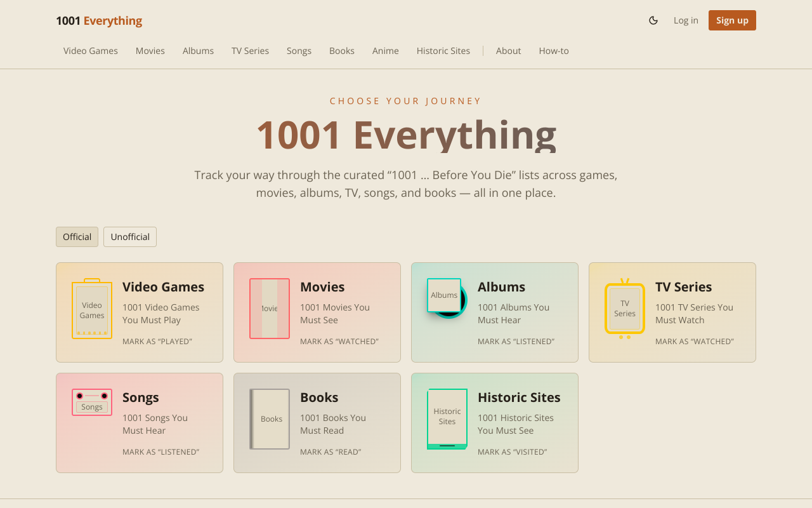This screenshot has width=812, height=508.
Task: Click the Books cover icon
Action: pos(270,419)
